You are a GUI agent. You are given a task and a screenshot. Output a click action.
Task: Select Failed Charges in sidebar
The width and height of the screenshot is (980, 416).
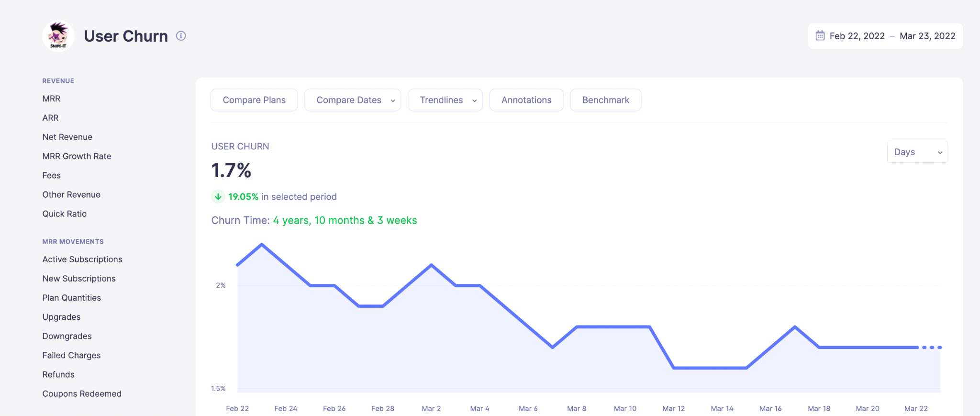[x=71, y=355]
